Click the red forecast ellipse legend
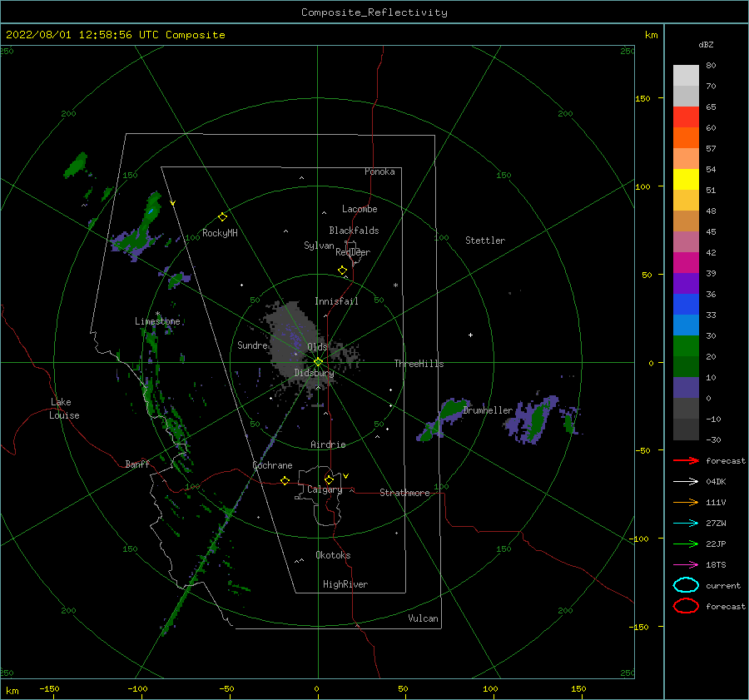 point(686,606)
